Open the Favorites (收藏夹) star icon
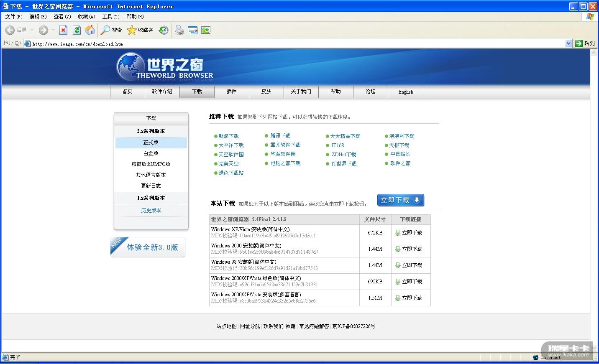599x364 pixels. click(140, 30)
